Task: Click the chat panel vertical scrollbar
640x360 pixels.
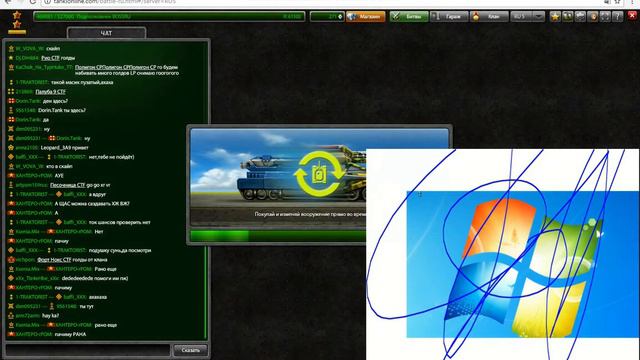Action: pyautogui.click(x=206, y=292)
